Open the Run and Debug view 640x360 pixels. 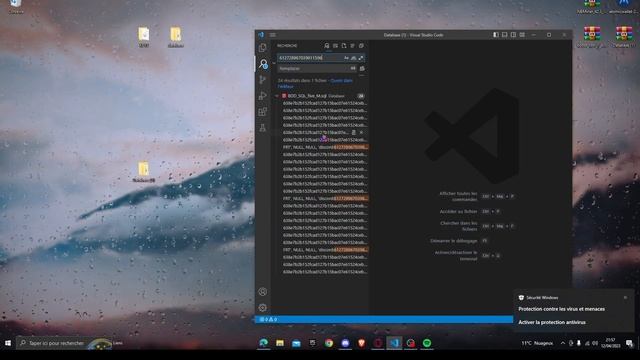click(263, 96)
